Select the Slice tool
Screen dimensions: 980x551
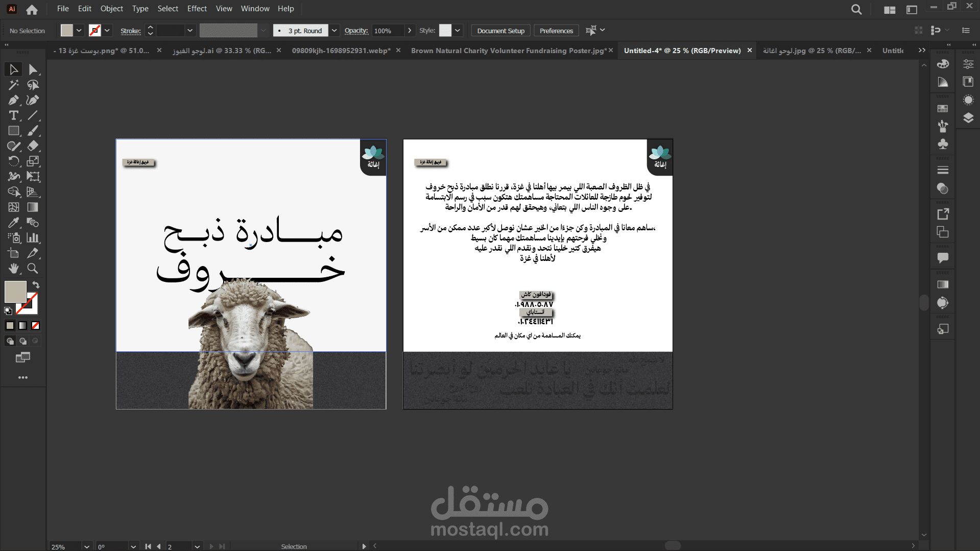[33, 253]
